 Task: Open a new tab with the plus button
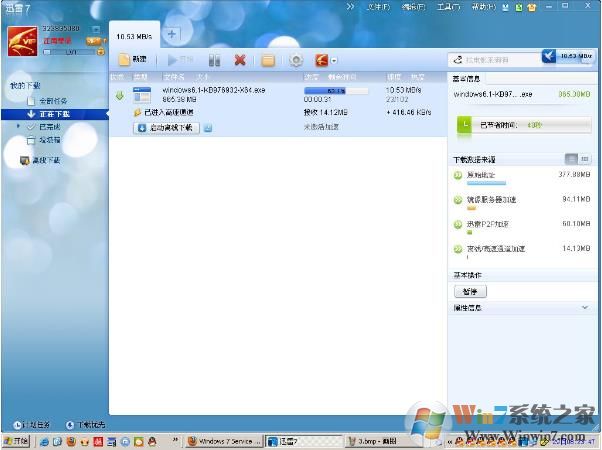[x=171, y=33]
